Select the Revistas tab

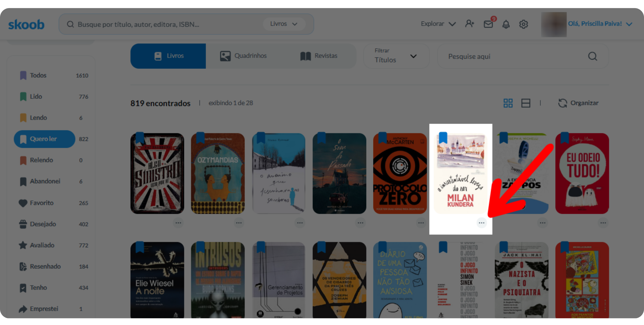(x=319, y=56)
